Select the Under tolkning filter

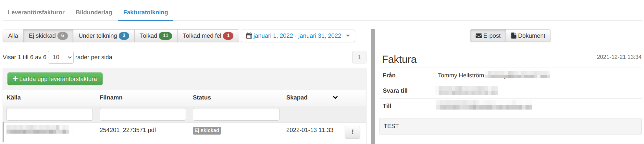pos(104,36)
